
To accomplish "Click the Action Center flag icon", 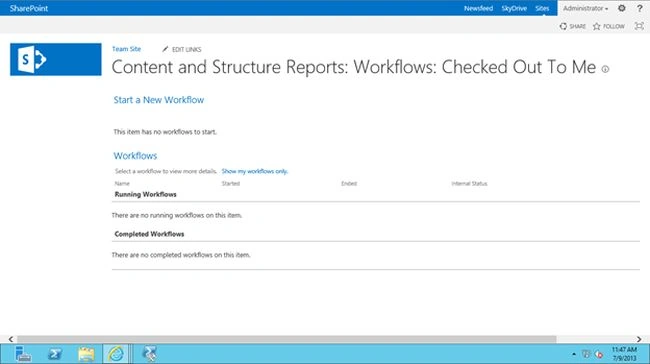I will coord(586,354).
